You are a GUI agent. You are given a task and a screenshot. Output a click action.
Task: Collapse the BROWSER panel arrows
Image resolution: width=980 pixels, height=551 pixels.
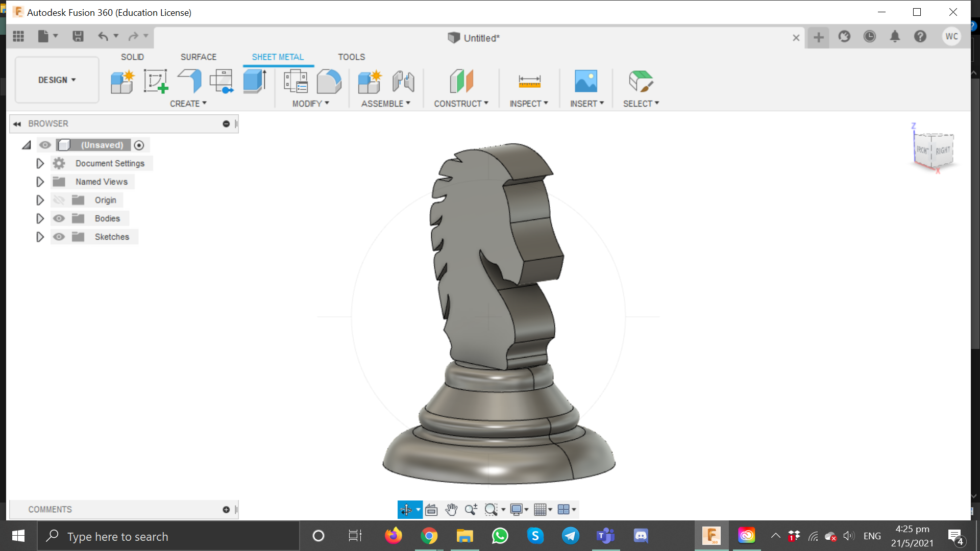17,124
